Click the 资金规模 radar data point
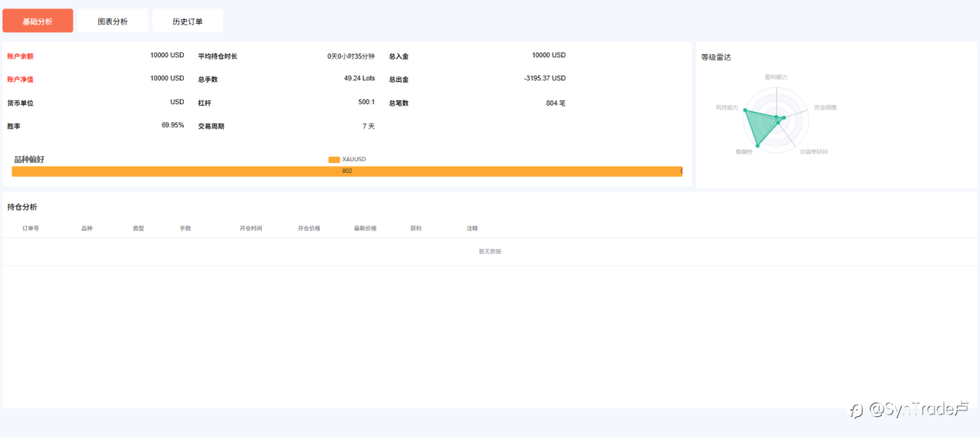This screenshot has height=437, width=980. pos(784,117)
